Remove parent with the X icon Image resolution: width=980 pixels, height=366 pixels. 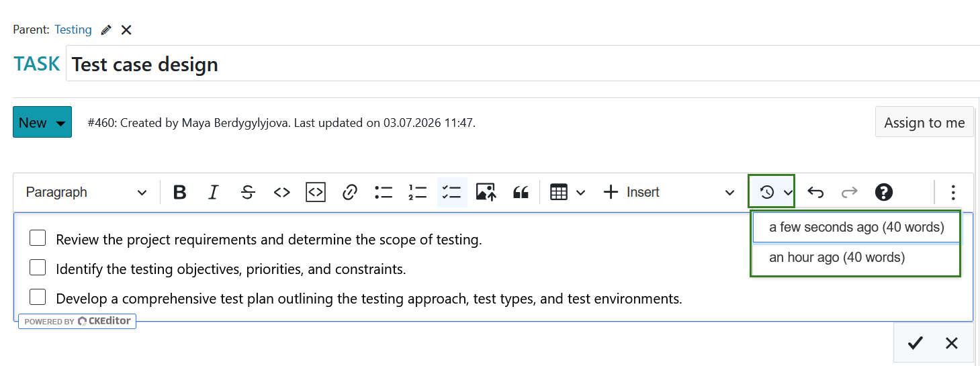pyautogui.click(x=126, y=30)
